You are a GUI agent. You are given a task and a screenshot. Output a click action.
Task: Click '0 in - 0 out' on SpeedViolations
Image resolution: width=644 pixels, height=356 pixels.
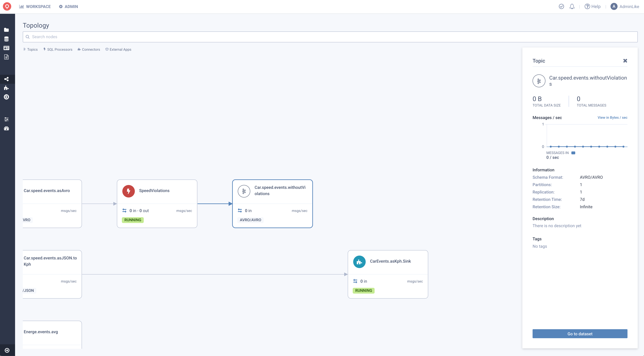139,211
